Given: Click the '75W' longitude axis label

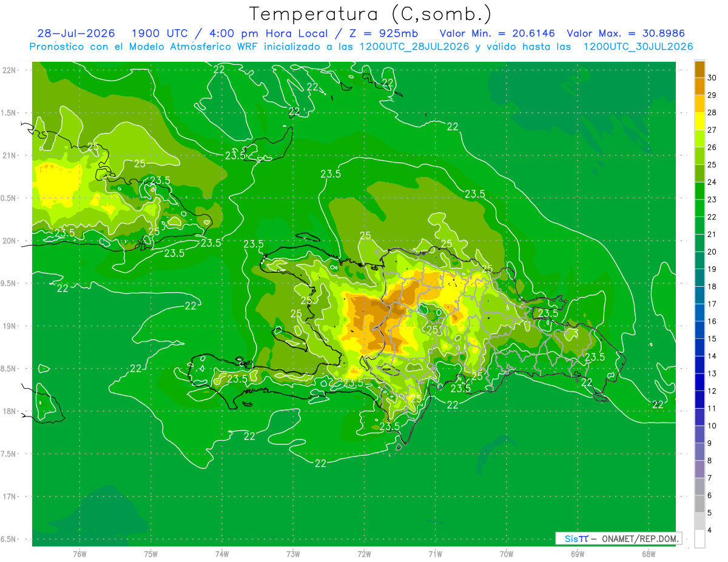Looking at the screenshot, I should tap(151, 554).
